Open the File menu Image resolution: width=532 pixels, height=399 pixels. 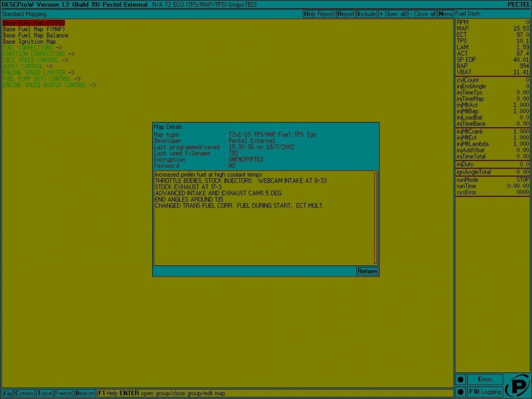[x=7, y=393]
